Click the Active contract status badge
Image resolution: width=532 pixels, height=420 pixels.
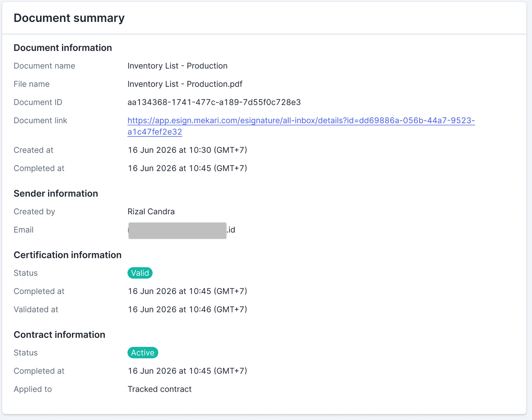pyautogui.click(x=143, y=353)
